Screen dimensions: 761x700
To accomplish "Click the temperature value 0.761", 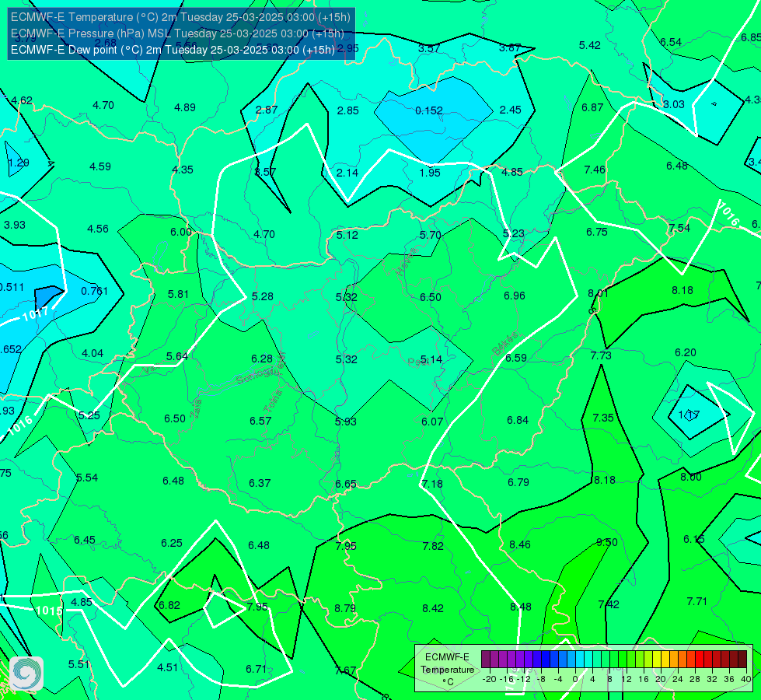I will click(94, 291).
